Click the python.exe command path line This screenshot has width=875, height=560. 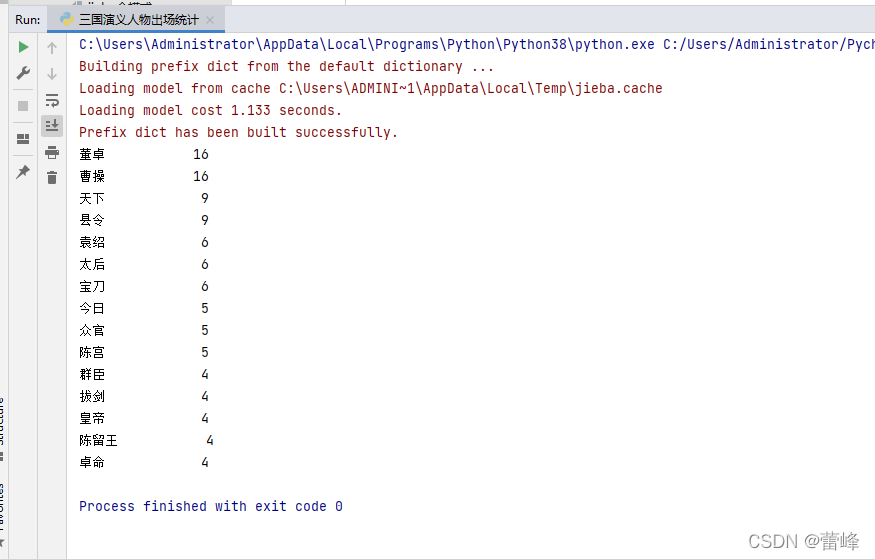pyautogui.click(x=477, y=45)
